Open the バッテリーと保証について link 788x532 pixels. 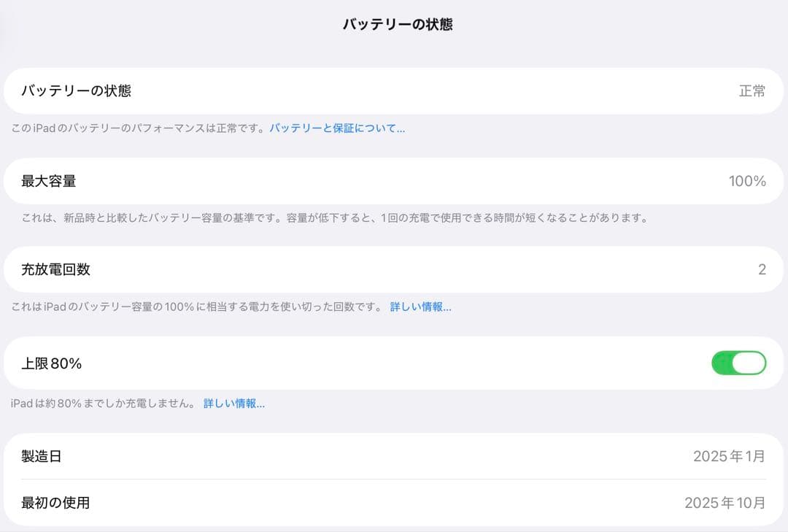click(337, 128)
